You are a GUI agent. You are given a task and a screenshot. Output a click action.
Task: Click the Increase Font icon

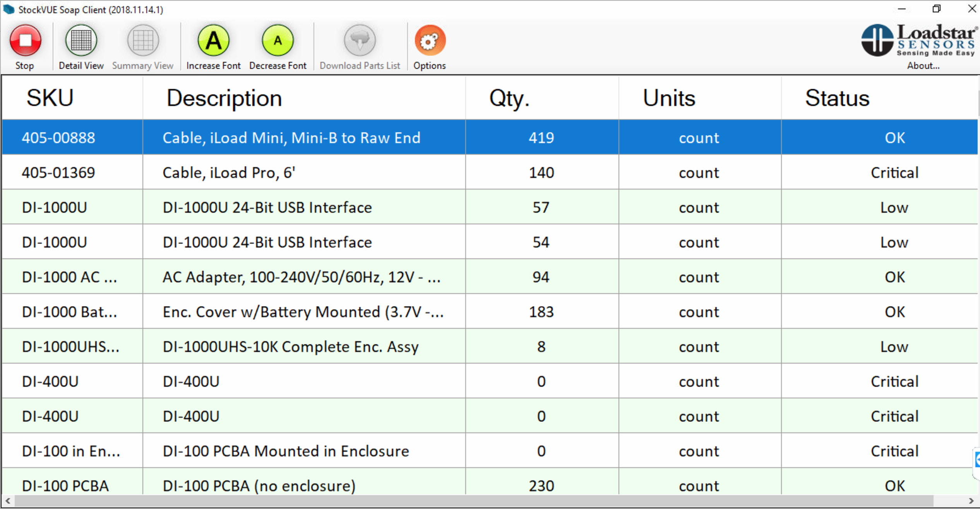(213, 41)
